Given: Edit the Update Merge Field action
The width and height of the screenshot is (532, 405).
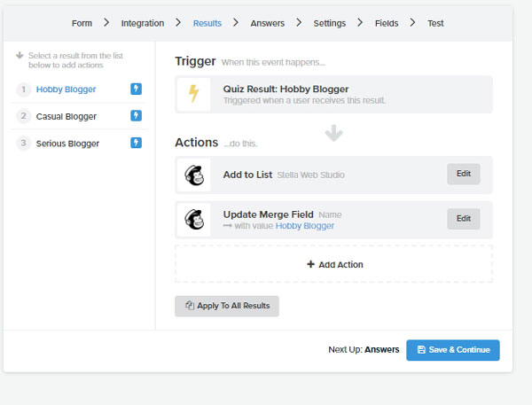Looking at the screenshot, I should pyautogui.click(x=464, y=218).
